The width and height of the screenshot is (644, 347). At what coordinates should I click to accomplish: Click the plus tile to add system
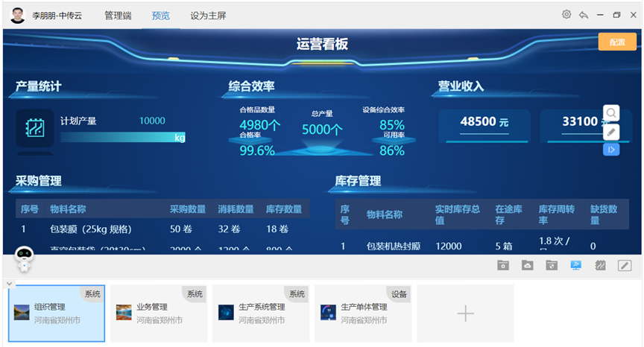[x=465, y=313]
